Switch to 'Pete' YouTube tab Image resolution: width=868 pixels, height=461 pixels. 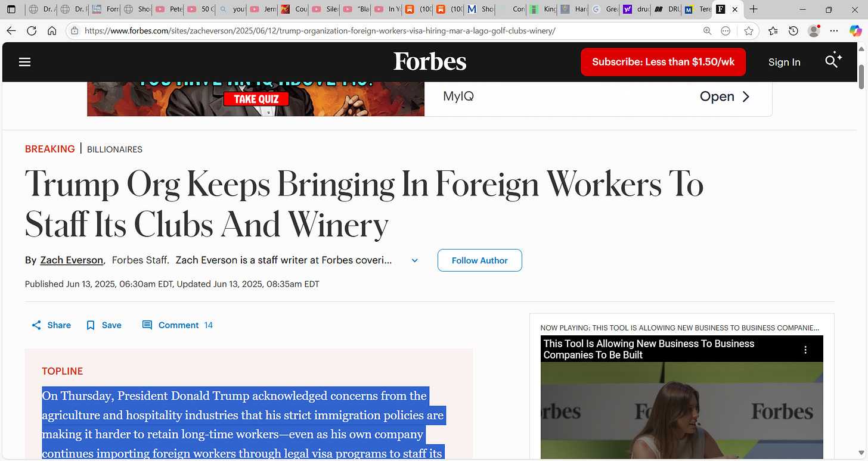168,10
